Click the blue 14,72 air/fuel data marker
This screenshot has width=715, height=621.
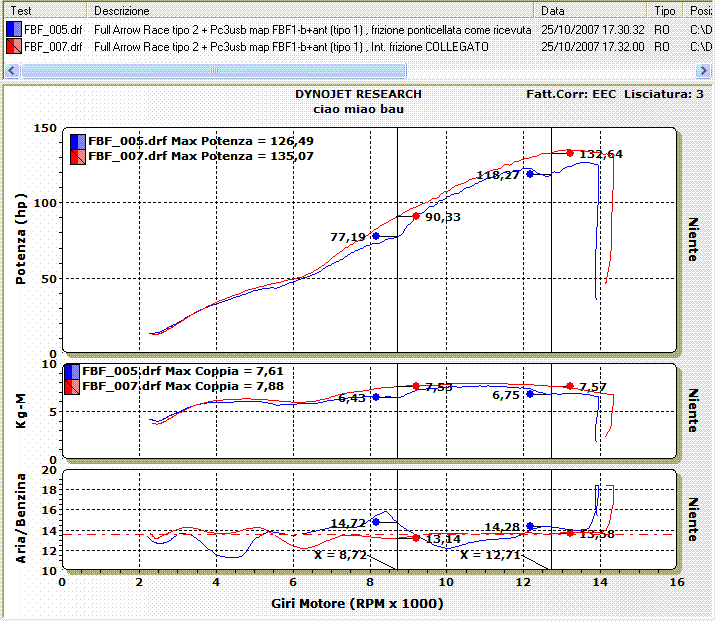point(376,521)
